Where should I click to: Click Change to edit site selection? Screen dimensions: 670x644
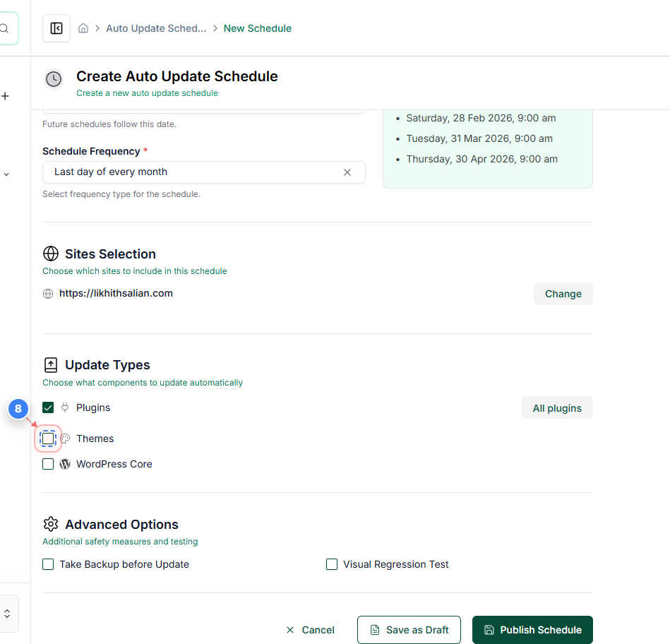pos(563,293)
